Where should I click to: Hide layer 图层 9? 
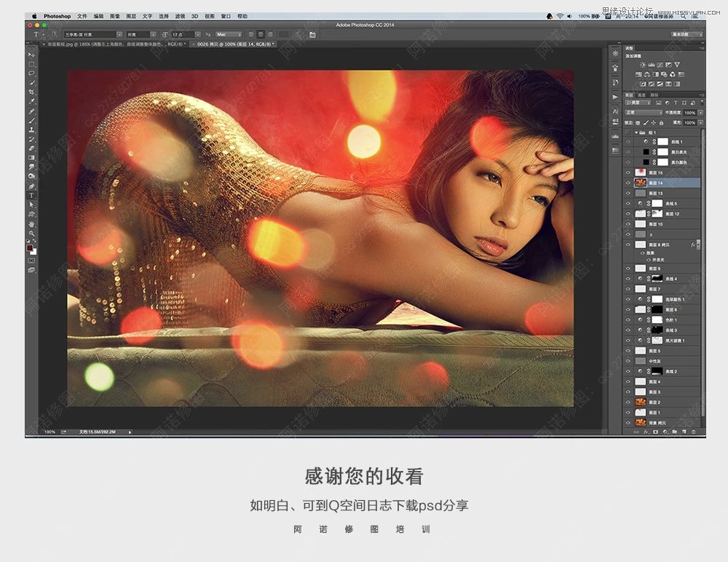[628, 269]
